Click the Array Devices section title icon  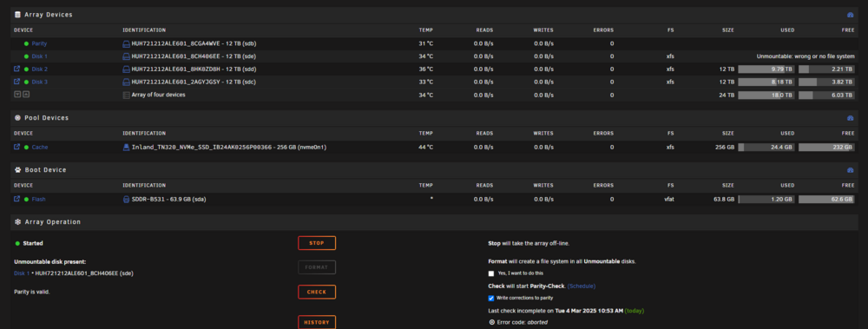(x=17, y=15)
